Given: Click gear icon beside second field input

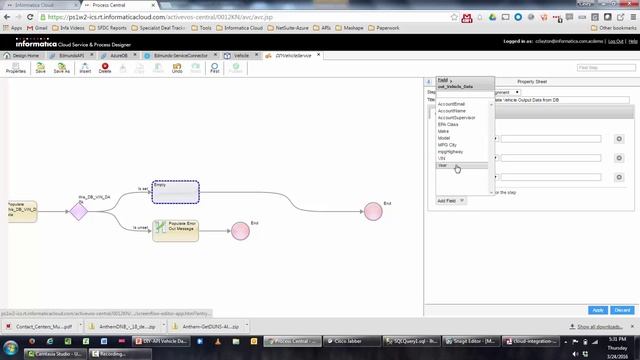Looking at the screenshot, I should [x=619, y=158].
